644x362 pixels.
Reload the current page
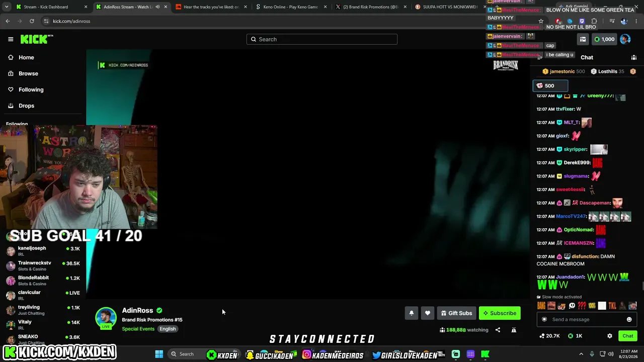(32, 21)
